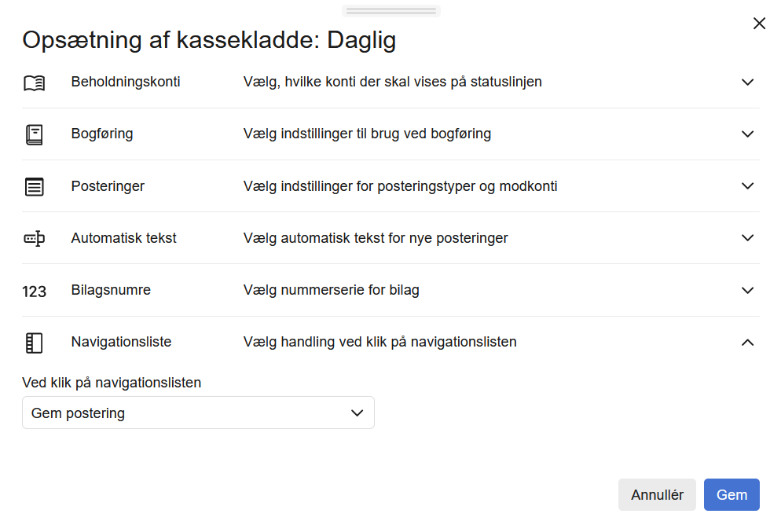Open the Ved klik på navigationslisten dropdown
Image resolution: width=781 pixels, height=532 pixels.
click(x=198, y=412)
